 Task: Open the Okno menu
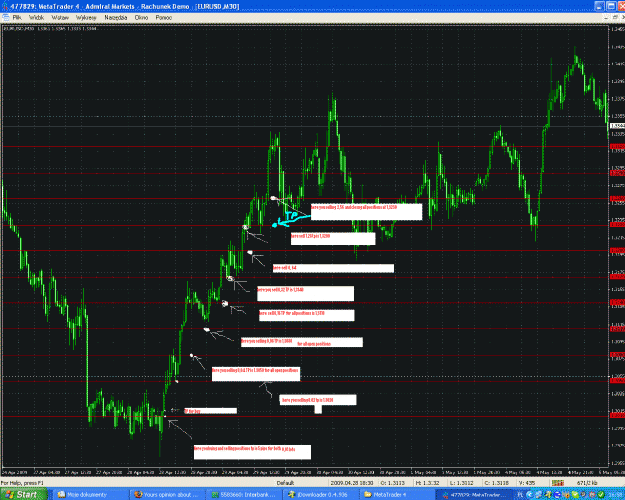pyautogui.click(x=142, y=18)
